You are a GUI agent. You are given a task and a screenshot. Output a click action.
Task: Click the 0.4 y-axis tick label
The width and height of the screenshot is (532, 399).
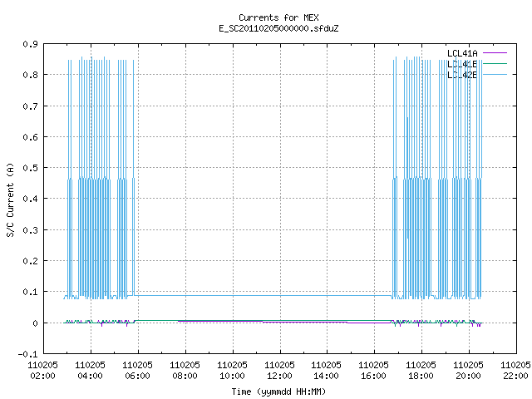point(30,199)
